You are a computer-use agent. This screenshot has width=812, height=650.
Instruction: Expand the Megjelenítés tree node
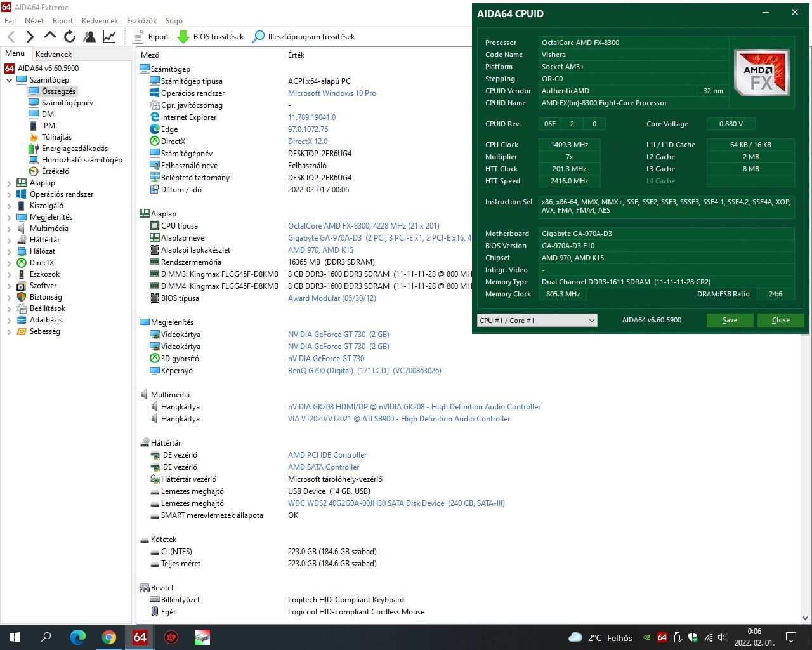click(9, 217)
